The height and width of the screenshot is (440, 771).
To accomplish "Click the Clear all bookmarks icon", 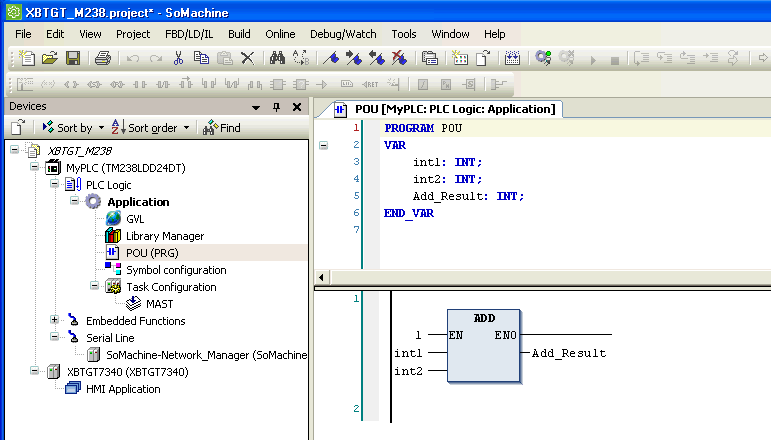I will click(x=399, y=58).
